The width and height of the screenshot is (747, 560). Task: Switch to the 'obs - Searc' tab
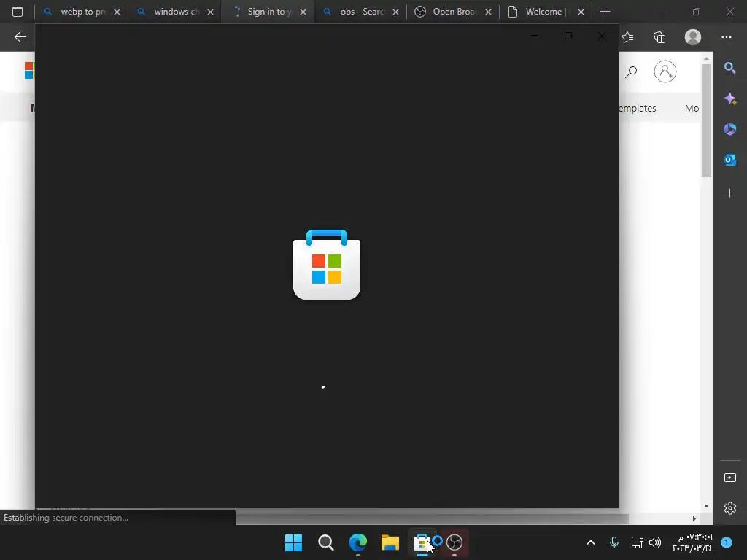pos(360,12)
